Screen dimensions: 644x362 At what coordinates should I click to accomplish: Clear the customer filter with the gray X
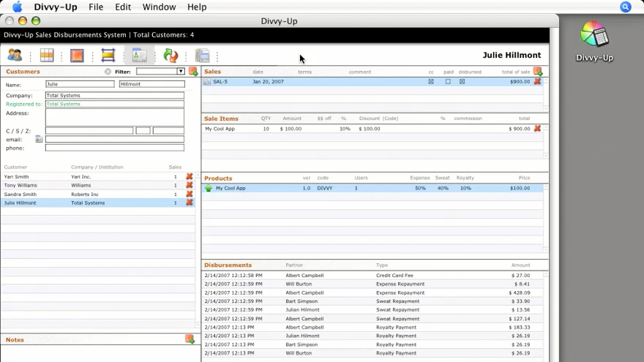point(108,72)
